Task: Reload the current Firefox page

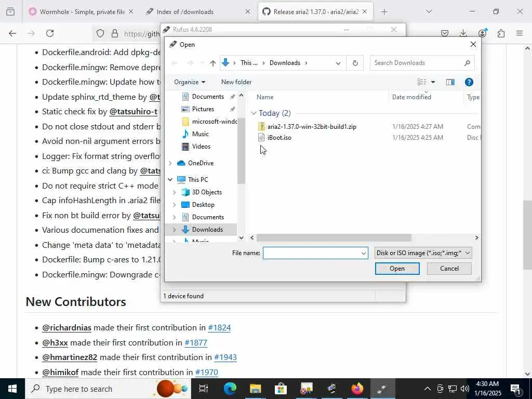Action: click(50, 33)
